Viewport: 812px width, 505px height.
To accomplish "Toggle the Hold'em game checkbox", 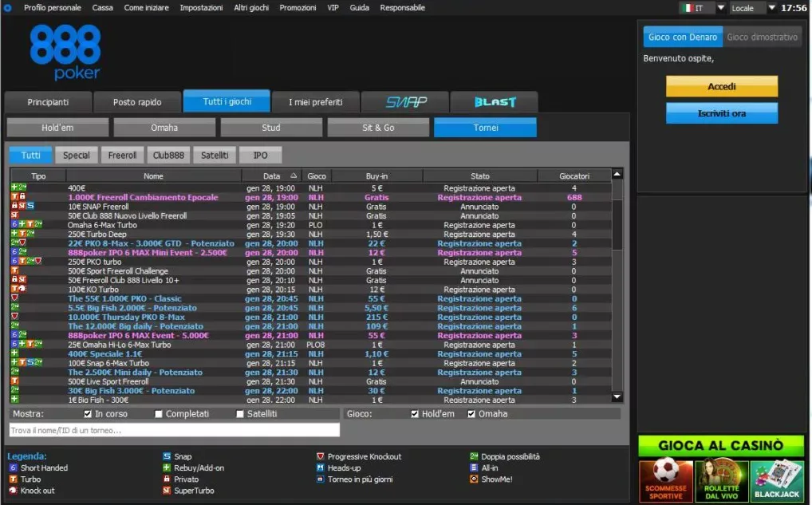I will point(414,414).
